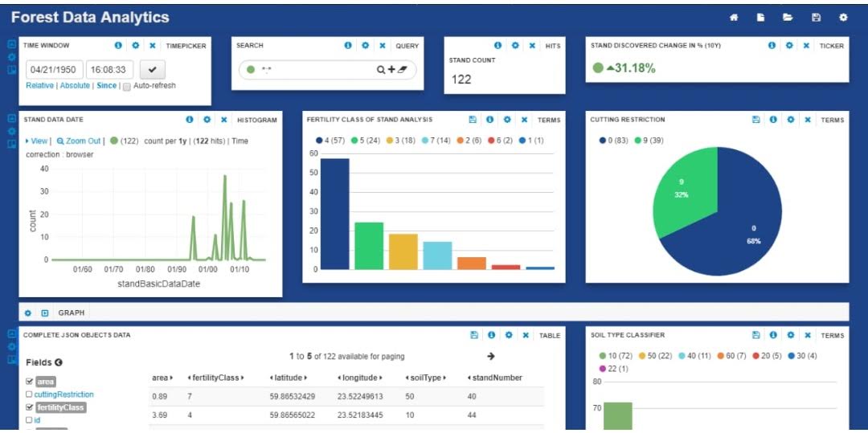Open the Search query panel settings gear
Screen dimensions: 868x433
[x=366, y=45]
